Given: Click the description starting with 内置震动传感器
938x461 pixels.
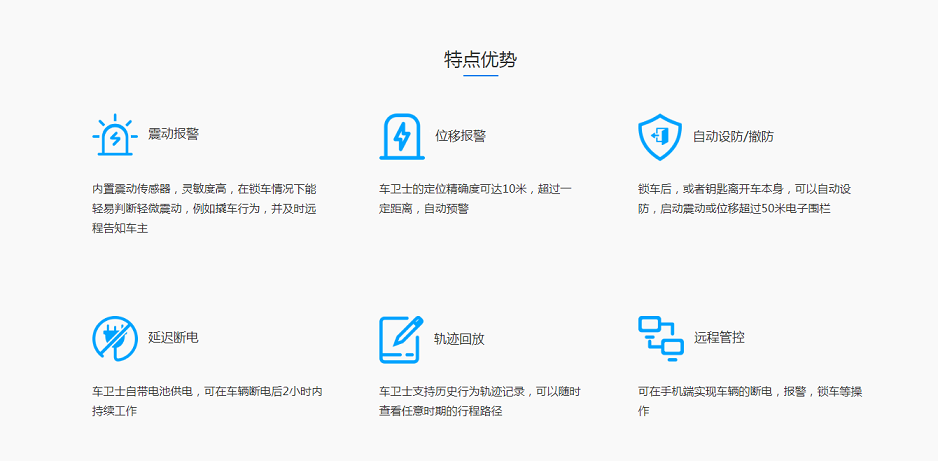Looking at the screenshot, I should [204, 208].
